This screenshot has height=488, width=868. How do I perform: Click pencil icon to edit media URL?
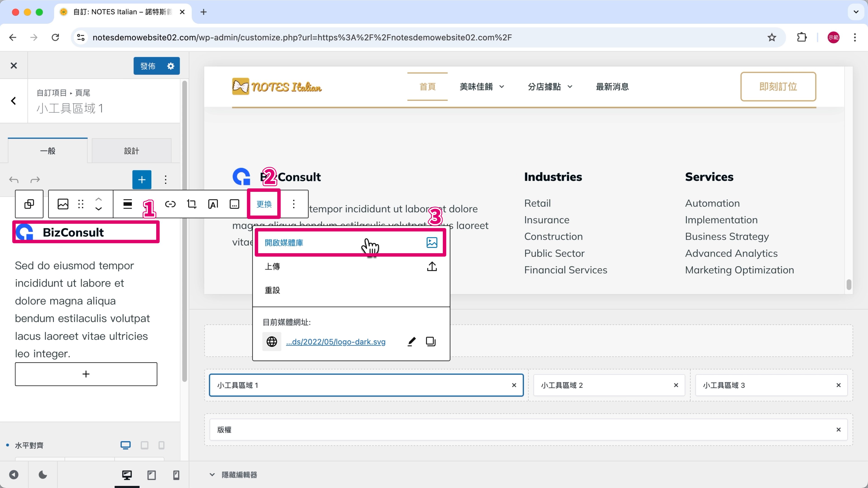(x=411, y=342)
